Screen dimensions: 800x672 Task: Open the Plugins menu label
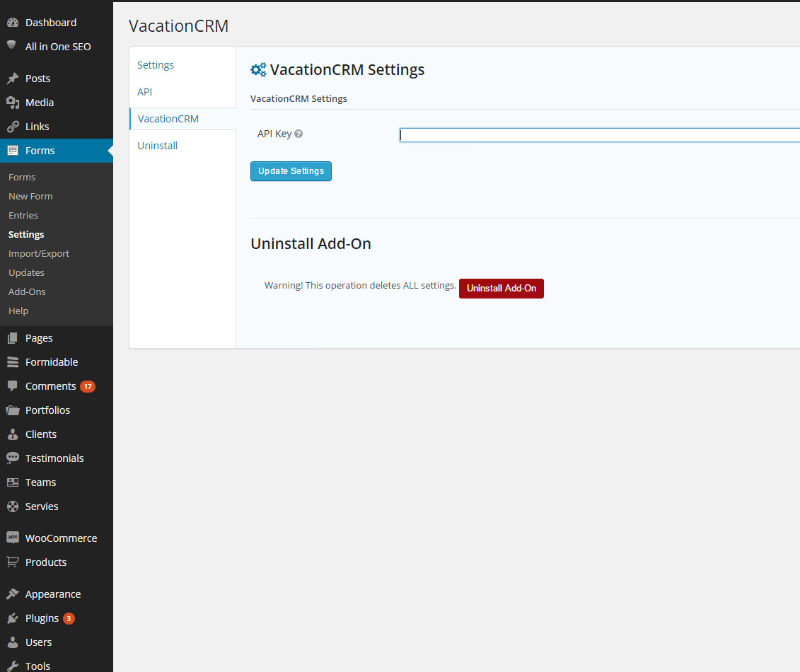(x=42, y=618)
